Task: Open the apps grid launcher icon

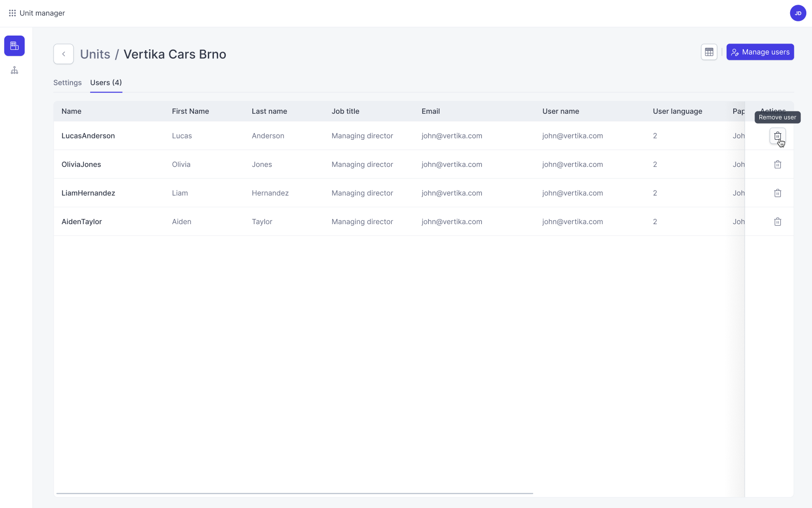Action: tap(12, 13)
